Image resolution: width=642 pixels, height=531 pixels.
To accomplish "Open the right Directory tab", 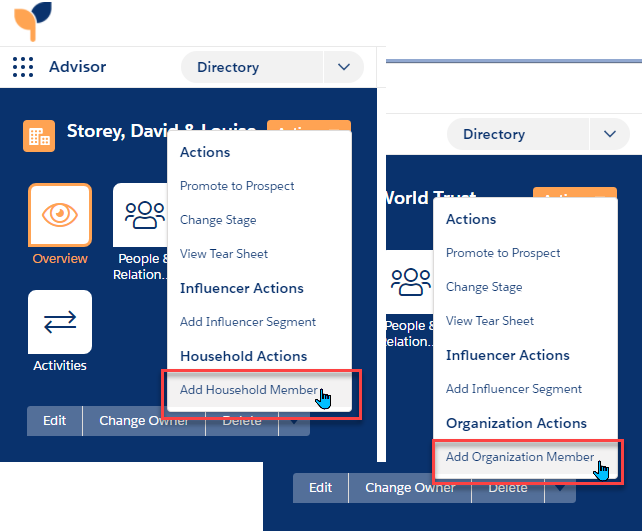I will point(518,134).
